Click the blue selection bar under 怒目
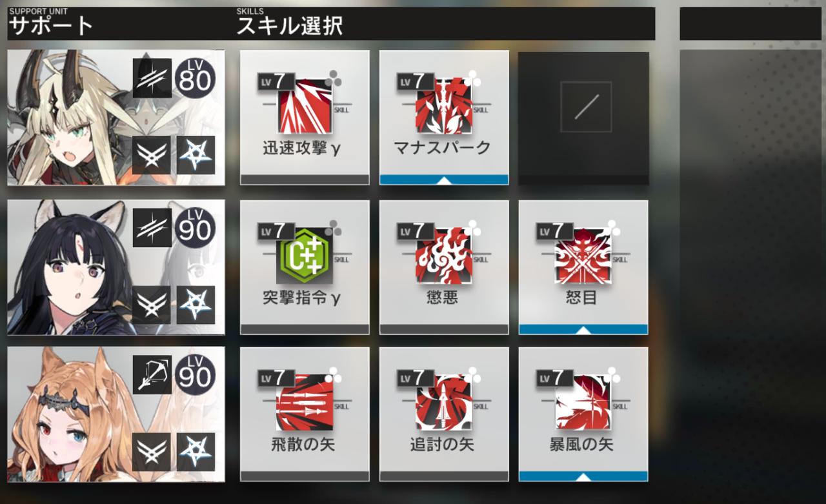This screenshot has width=826, height=504. click(x=583, y=330)
